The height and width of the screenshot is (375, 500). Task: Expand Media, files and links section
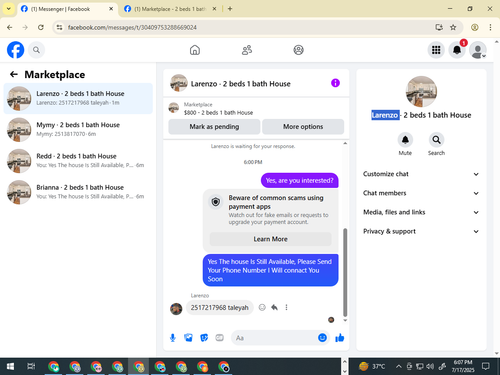tap(421, 212)
